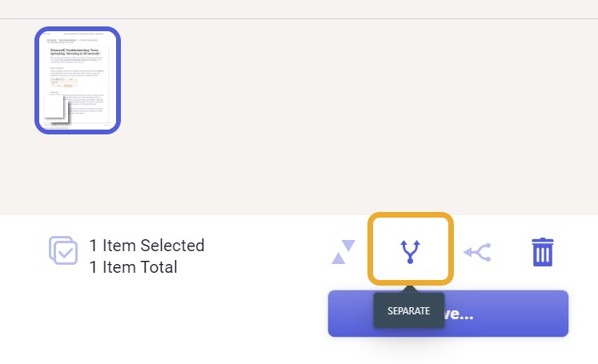Select the Troubleshooting document thumbnail
Screen dimensions: 598x364
point(78,81)
